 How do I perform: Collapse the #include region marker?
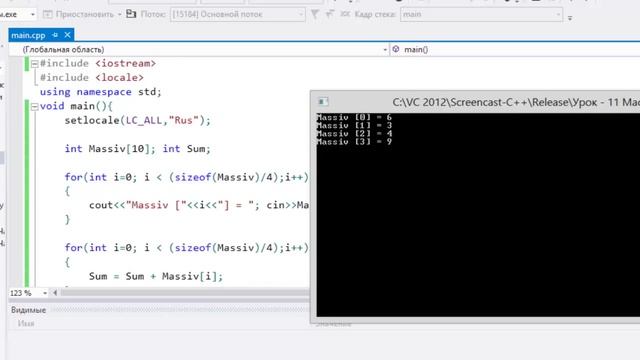[x=34, y=64]
